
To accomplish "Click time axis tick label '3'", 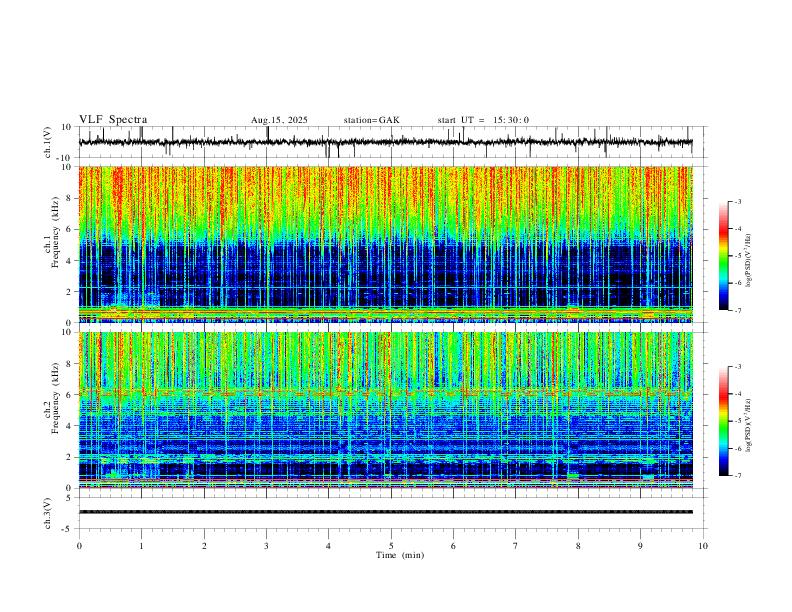I will [x=266, y=546].
